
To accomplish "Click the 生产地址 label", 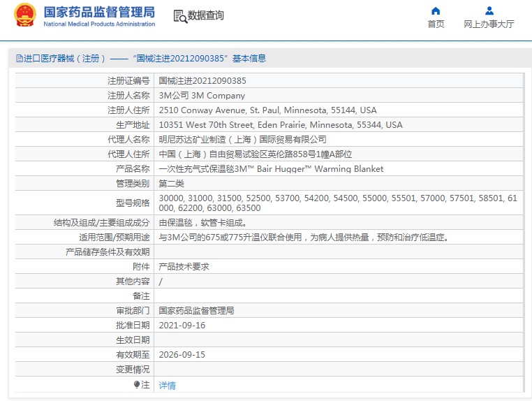I will tap(133, 125).
